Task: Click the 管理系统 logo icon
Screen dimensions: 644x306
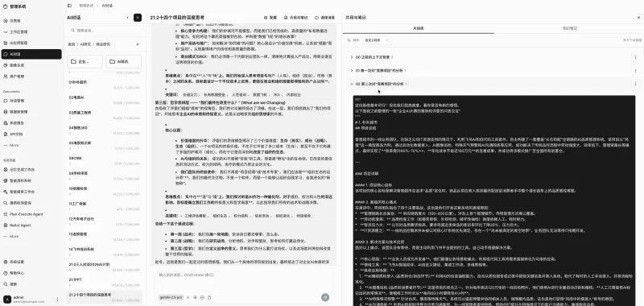Action: point(5,6)
